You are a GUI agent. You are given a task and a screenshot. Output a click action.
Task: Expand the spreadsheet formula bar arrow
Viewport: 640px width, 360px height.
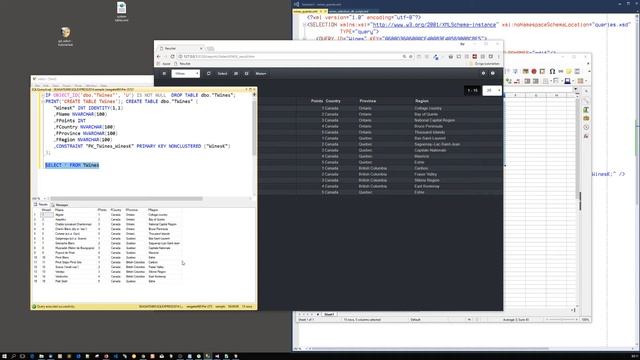[x=576, y=89]
